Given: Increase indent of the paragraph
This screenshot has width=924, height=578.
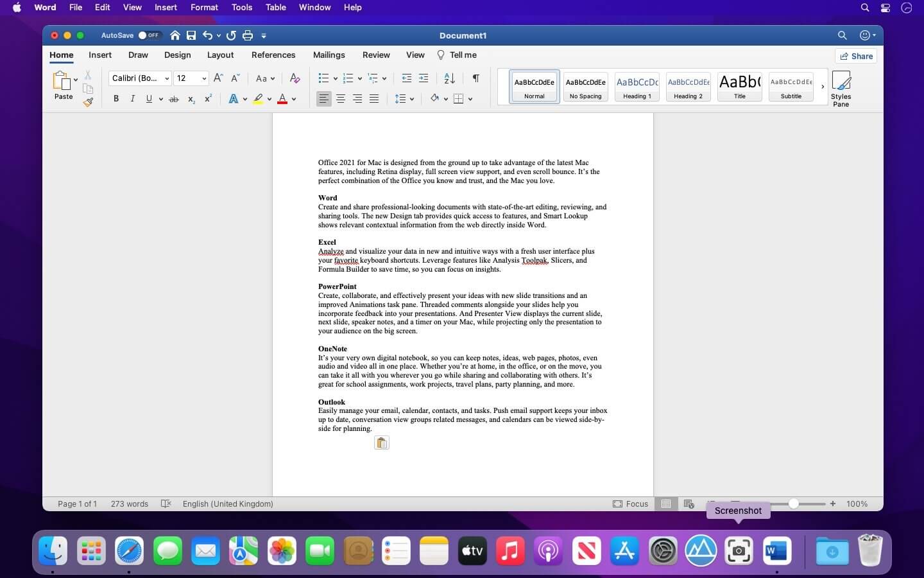Looking at the screenshot, I should [x=424, y=78].
